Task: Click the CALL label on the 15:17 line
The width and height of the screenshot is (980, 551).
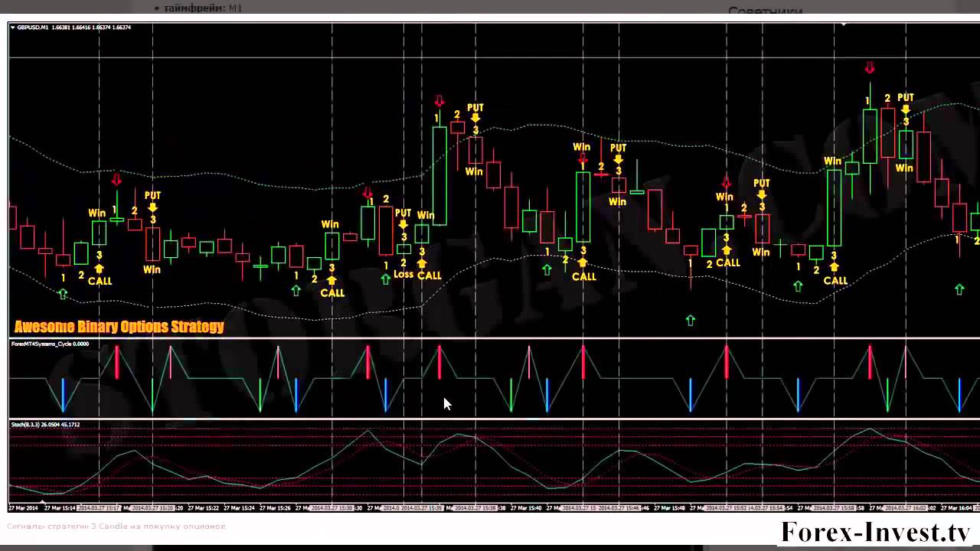Action: [x=100, y=281]
